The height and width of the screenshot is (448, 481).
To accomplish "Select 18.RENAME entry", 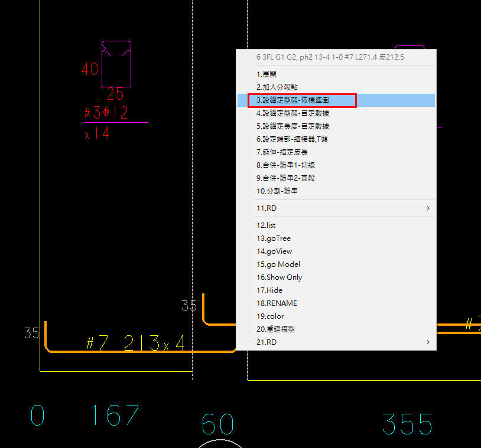I will 336,303.
